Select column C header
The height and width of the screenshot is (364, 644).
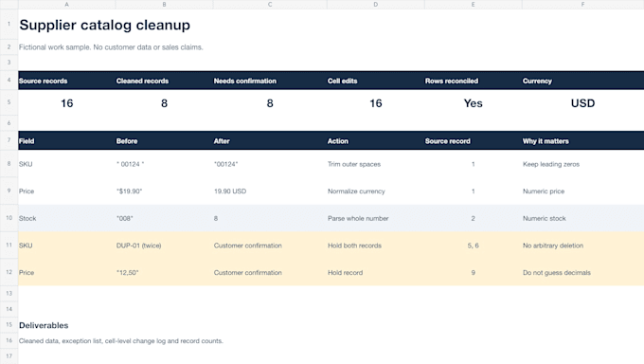[x=270, y=5]
